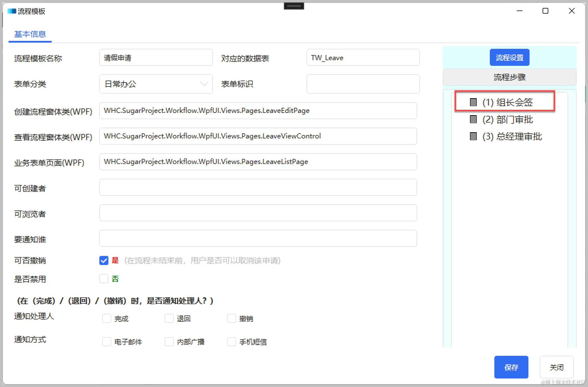Minimize the 流程模板 window
The width and height of the screenshot is (588, 387).
point(519,11)
